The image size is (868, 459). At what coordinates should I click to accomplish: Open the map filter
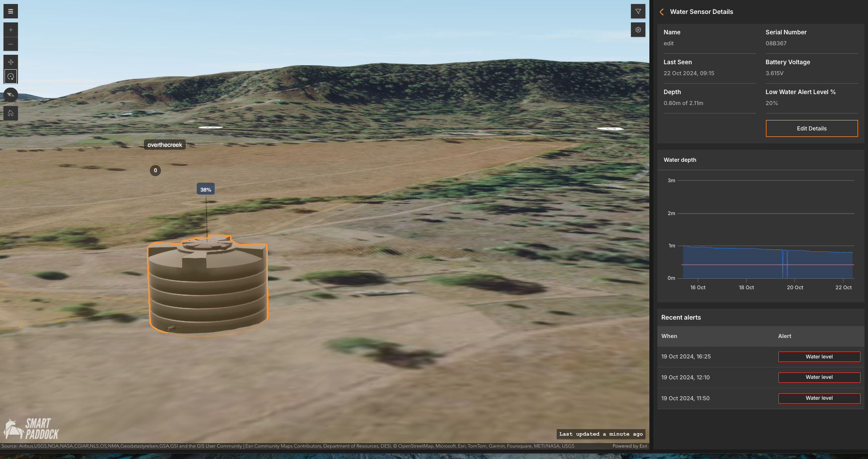tap(638, 11)
